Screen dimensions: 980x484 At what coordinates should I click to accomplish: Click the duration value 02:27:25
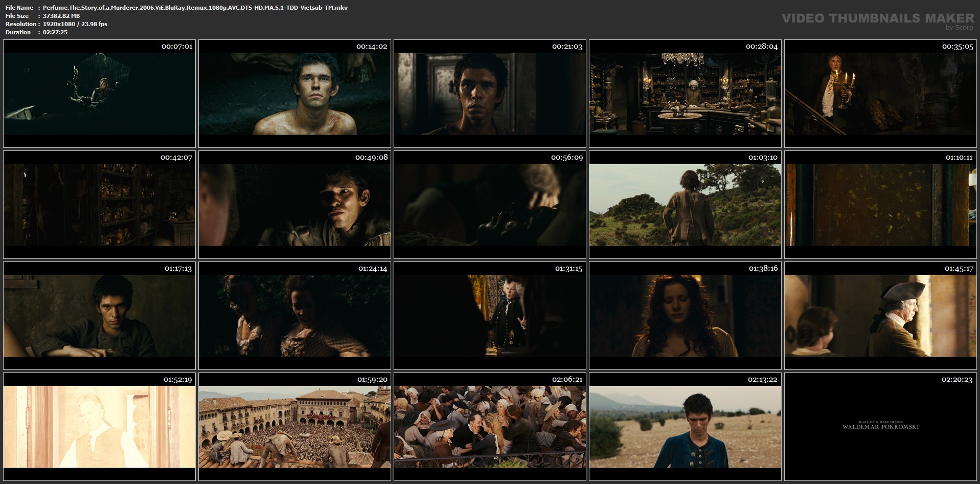[x=55, y=32]
